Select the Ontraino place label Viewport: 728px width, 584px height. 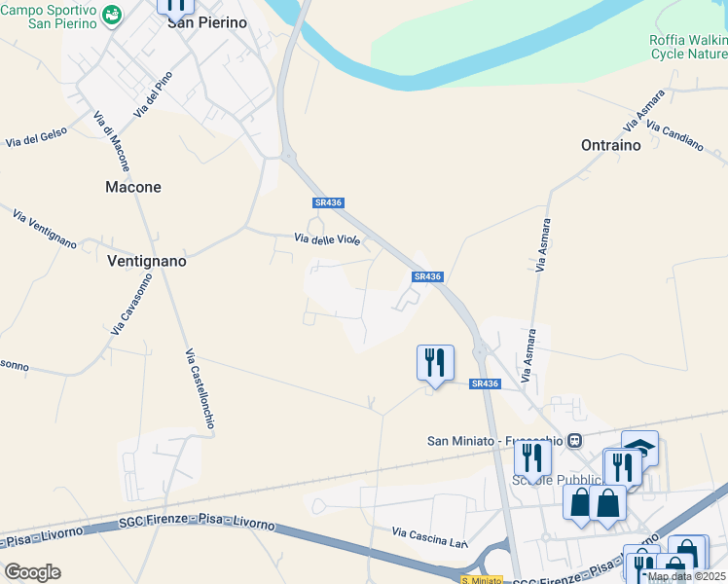click(x=610, y=145)
